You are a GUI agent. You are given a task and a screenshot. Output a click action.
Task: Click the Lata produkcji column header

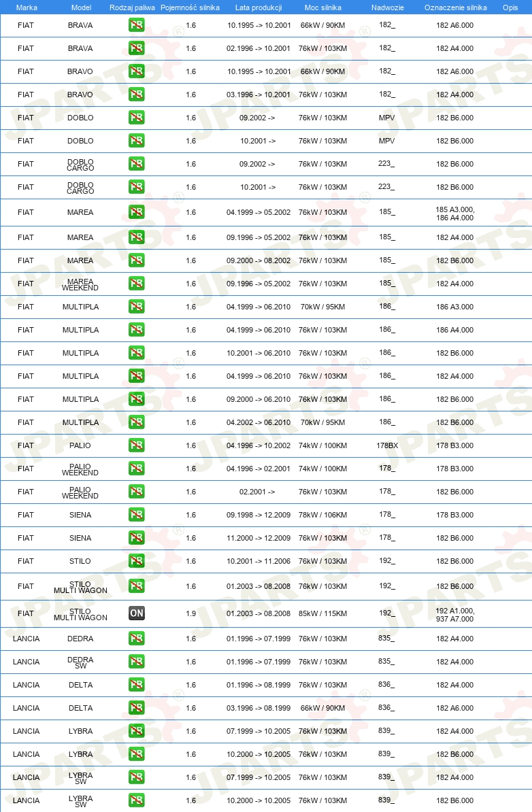coord(259,7)
